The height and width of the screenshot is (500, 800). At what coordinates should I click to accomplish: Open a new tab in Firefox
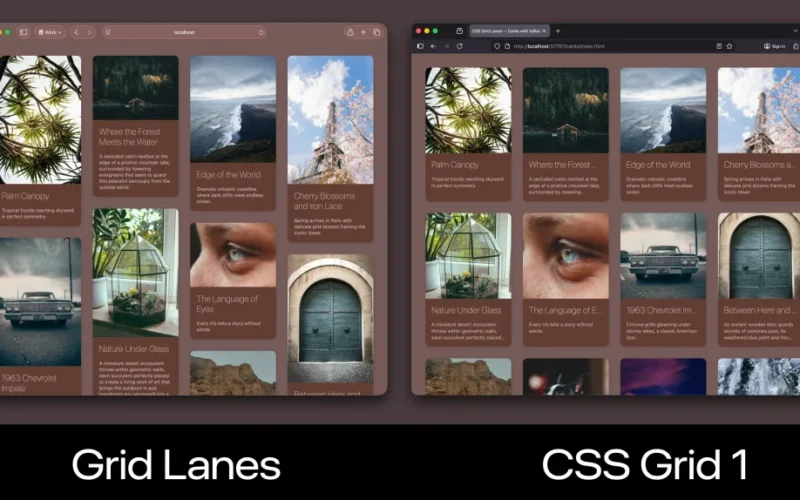(558, 31)
